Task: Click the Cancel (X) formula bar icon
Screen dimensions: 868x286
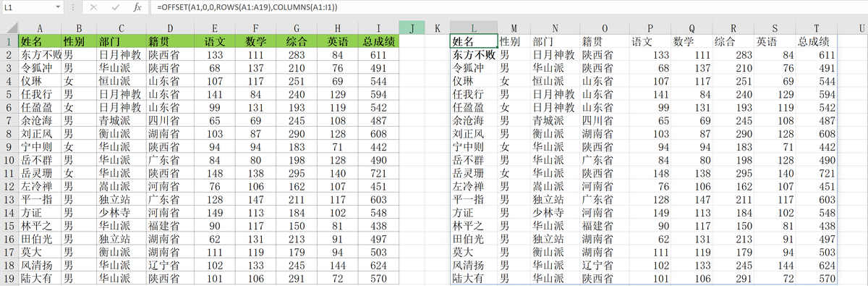Action: point(93,7)
